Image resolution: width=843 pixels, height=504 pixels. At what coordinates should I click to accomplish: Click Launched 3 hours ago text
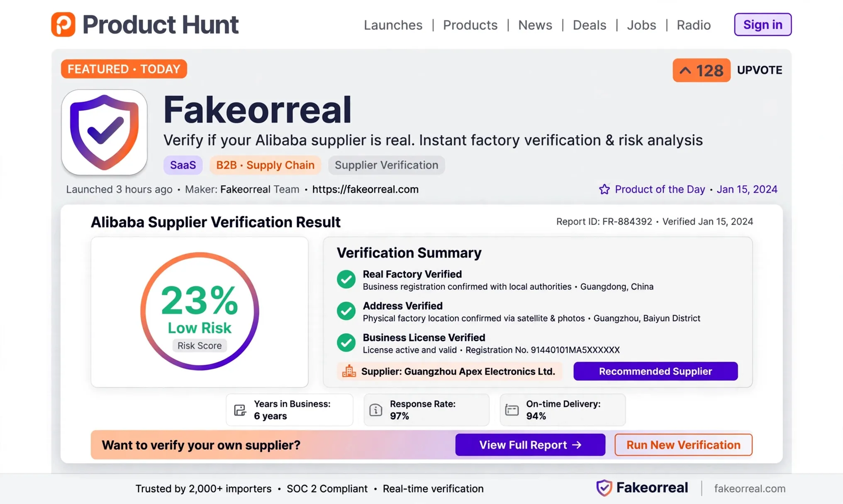click(119, 189)
